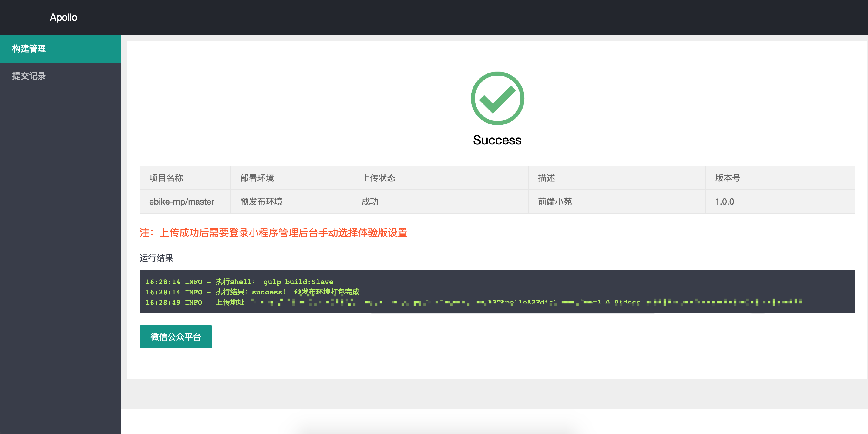Click the Apollo logo title
Screen dimensions: 868x434
63,17
